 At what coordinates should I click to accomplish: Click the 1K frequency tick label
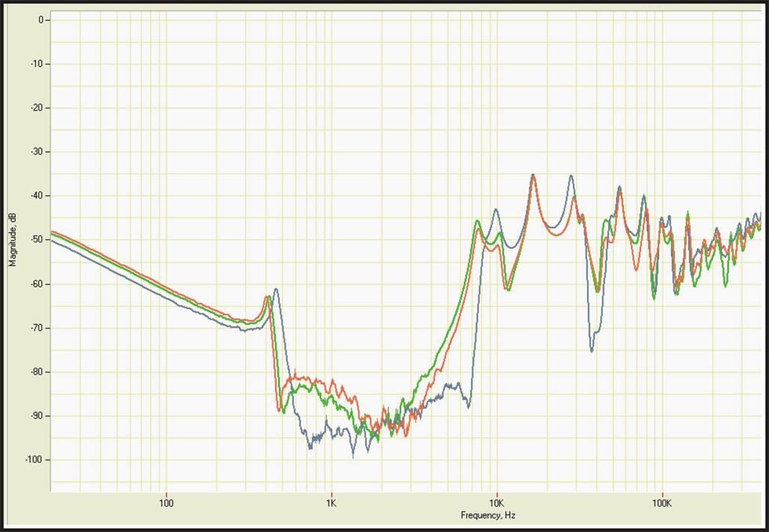(331, 503)
